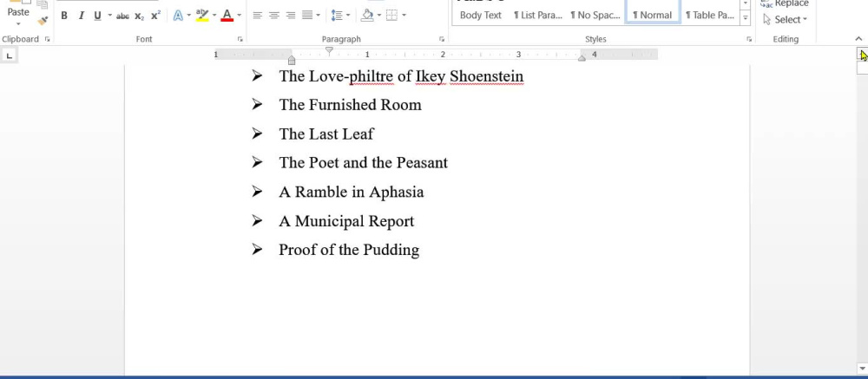Toggle Superscript formatting

(x=155, y=16)
